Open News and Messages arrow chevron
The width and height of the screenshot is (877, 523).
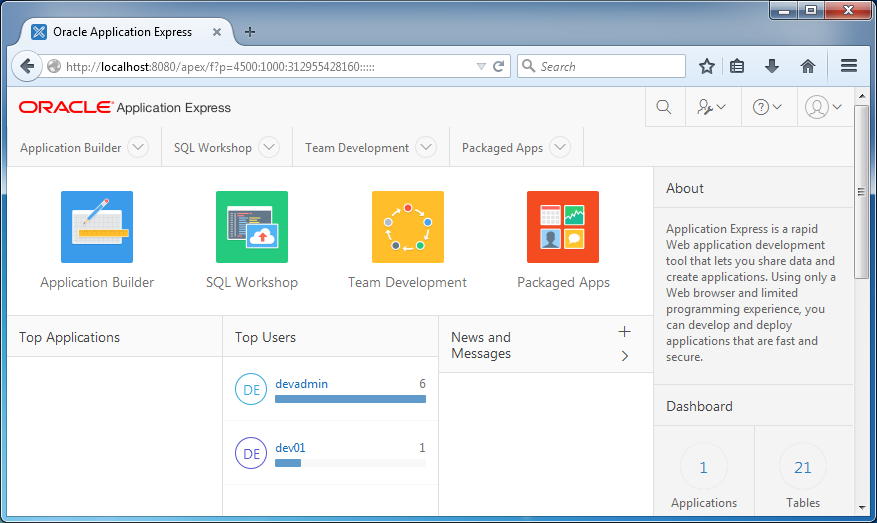tap(625, 356)
